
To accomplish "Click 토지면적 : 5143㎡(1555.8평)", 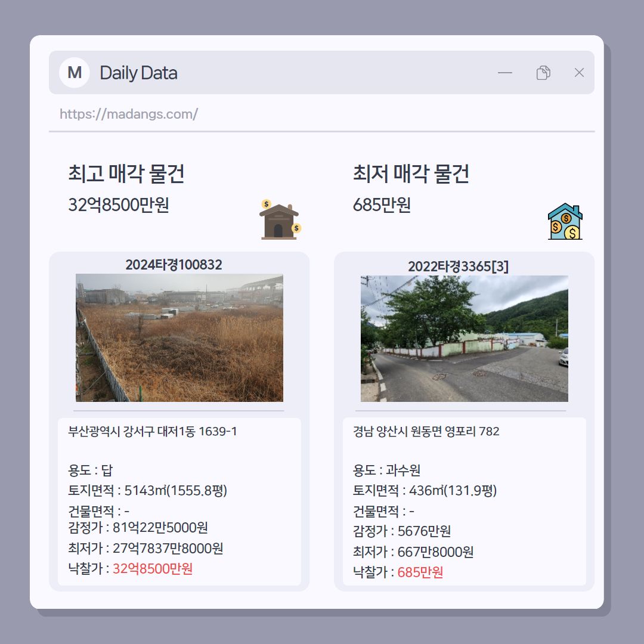I will (147, 490).
